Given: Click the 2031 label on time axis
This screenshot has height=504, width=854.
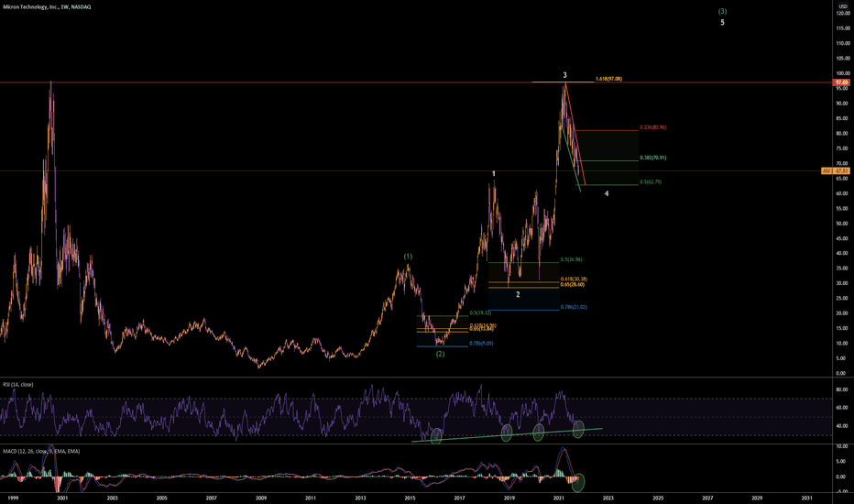Looking at the screenshot, I should coord(806,498).
